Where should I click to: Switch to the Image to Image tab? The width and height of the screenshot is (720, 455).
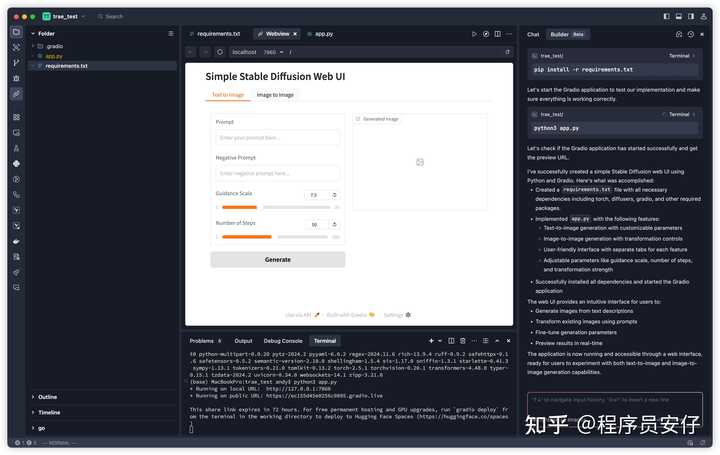[x=275, y=95]
